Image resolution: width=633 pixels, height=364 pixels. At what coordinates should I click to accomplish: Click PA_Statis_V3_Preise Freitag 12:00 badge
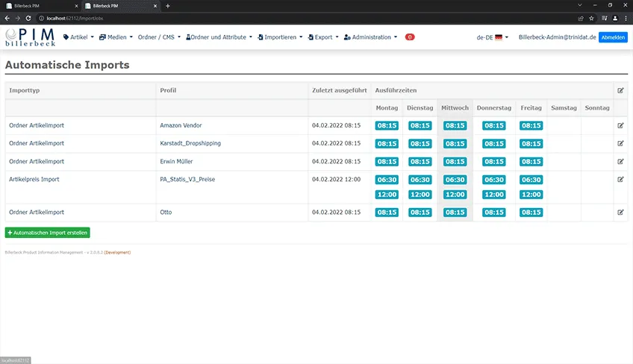click(x=531, y=195)
